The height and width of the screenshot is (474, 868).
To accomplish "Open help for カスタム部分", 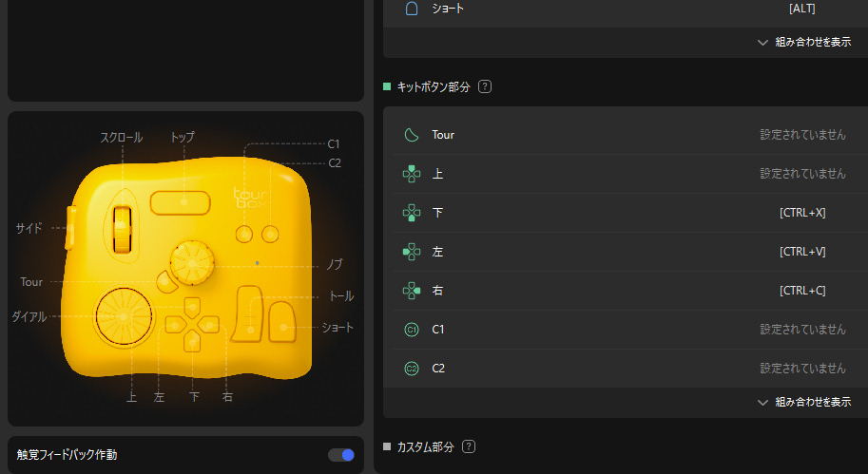I will (469, 446).
